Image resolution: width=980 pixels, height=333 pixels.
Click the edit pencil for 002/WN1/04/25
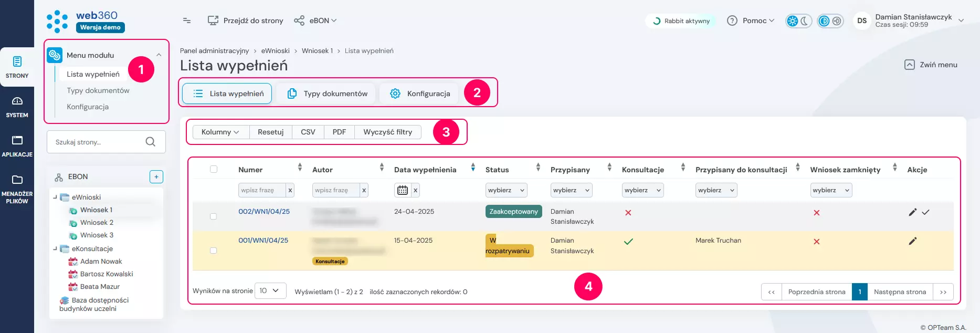click(x=912, y=212)
